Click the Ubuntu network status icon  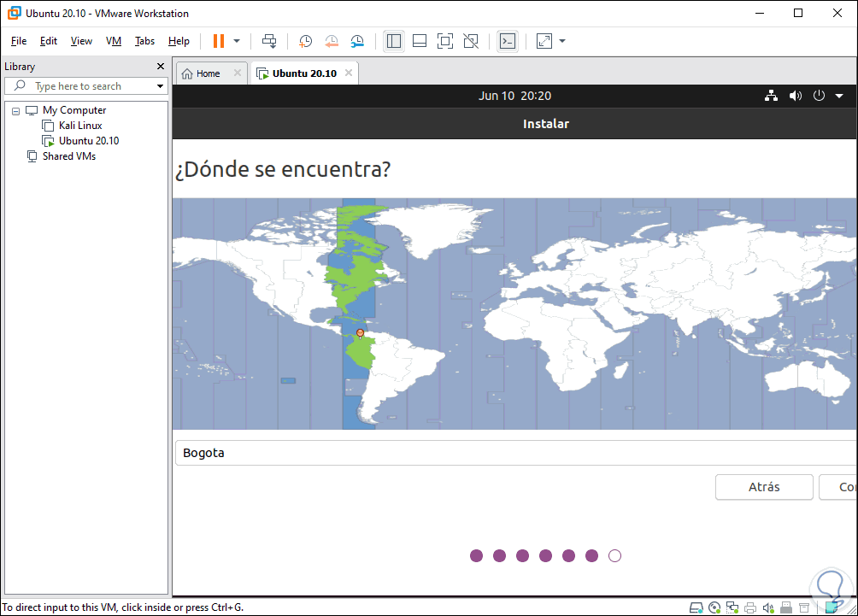(x=772, y=96)
